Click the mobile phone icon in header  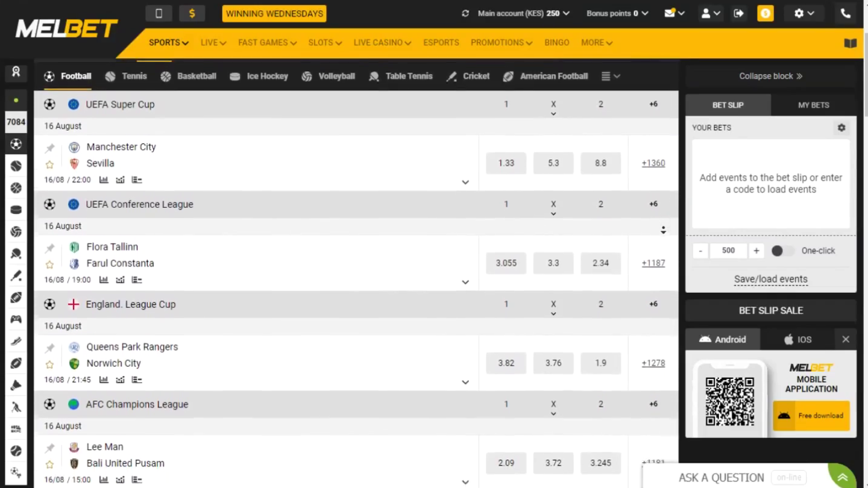[x=159, y=13]
